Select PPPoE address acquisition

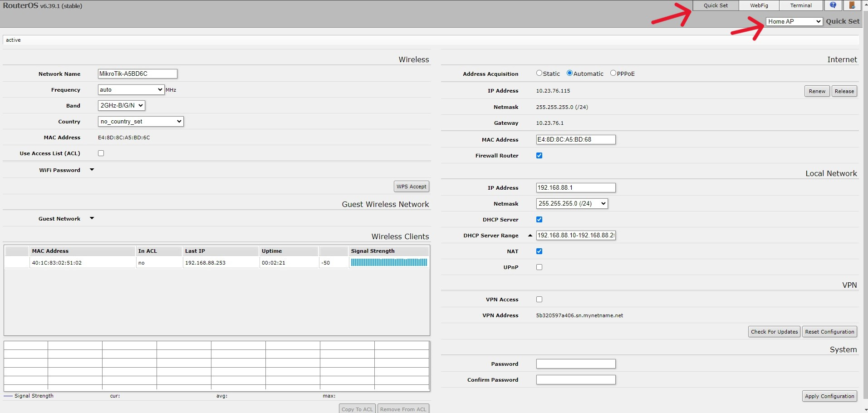click(x=613, y=73)
